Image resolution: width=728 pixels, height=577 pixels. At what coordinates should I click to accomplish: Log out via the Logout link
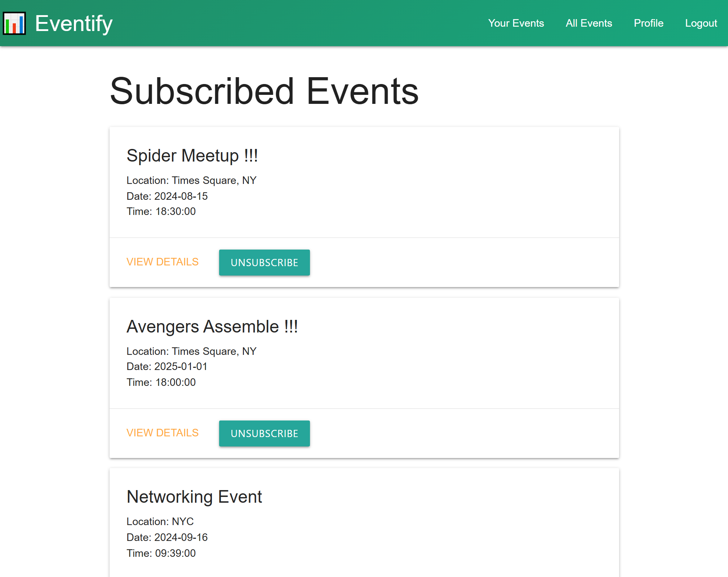pos(701,23)
